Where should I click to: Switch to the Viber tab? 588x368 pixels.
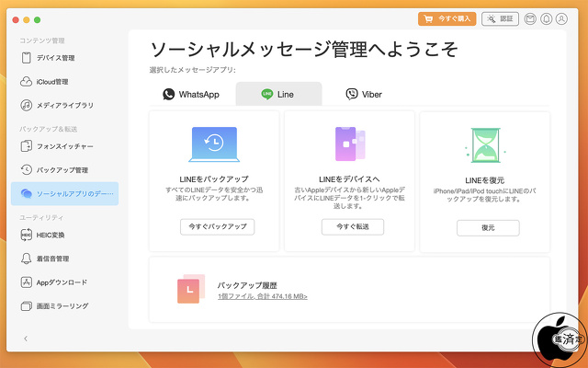(x=364, y=94)
